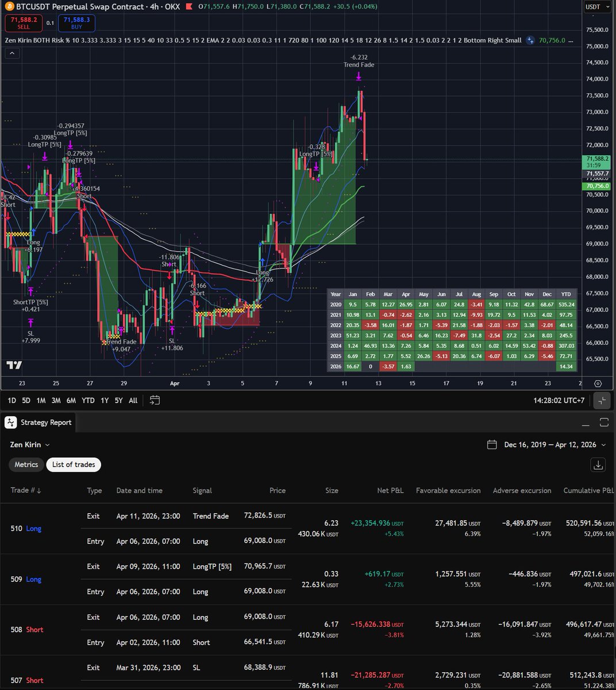Select the List of trades tab
This screenshot has height=690, width=616.
pyautogui.click(x=74, y=465)
